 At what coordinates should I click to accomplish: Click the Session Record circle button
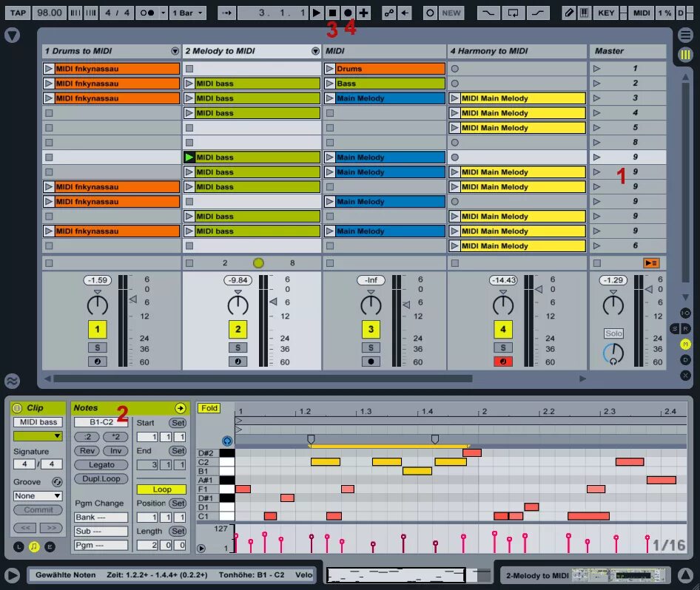pyautogui.click(x=430, y=13)
